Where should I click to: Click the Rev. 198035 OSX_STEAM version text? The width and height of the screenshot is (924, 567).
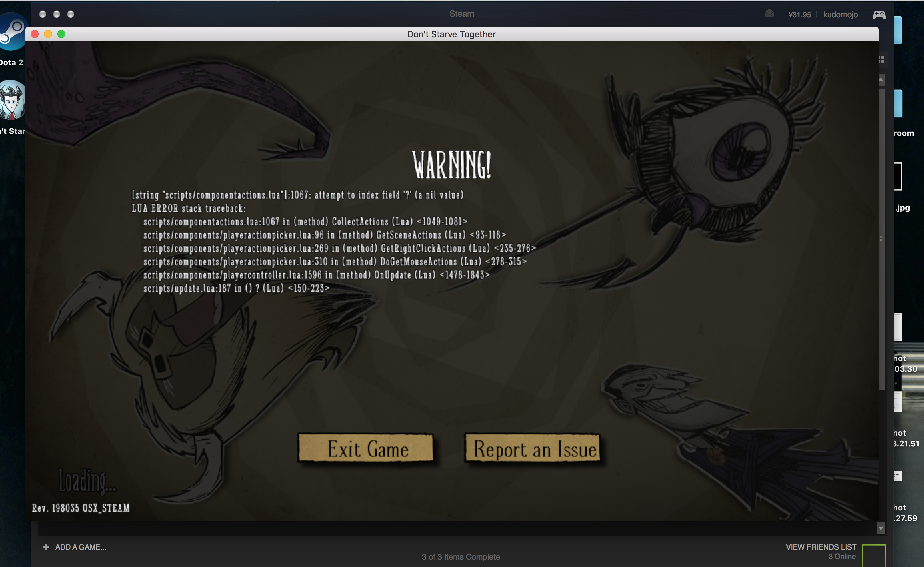click(81, 508)
